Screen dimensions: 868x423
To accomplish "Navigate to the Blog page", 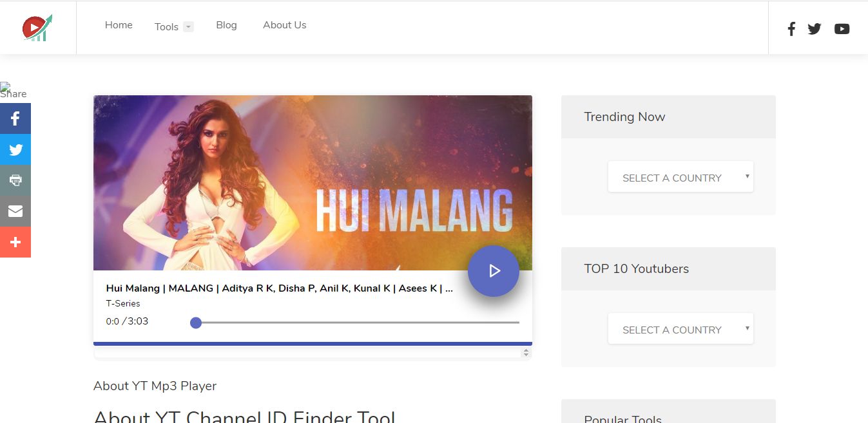I will coord(226,25).
